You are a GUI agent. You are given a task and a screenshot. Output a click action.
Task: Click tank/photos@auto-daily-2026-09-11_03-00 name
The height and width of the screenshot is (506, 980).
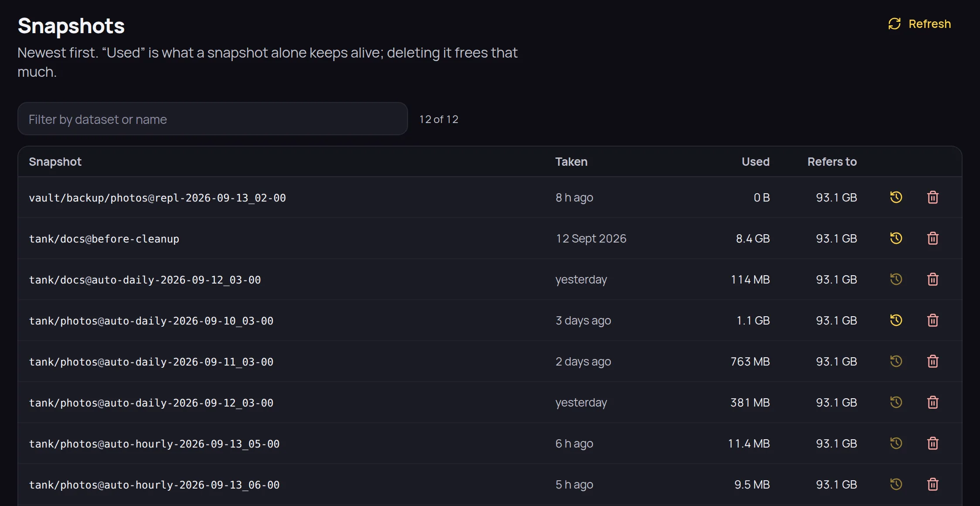[x=151, y=362]
